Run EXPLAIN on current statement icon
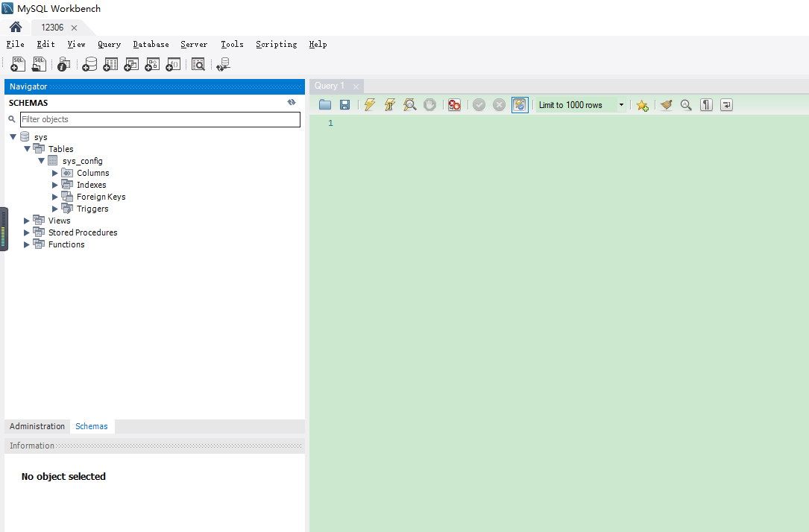This screenshot has width=809, height=532. coord(409,104)
